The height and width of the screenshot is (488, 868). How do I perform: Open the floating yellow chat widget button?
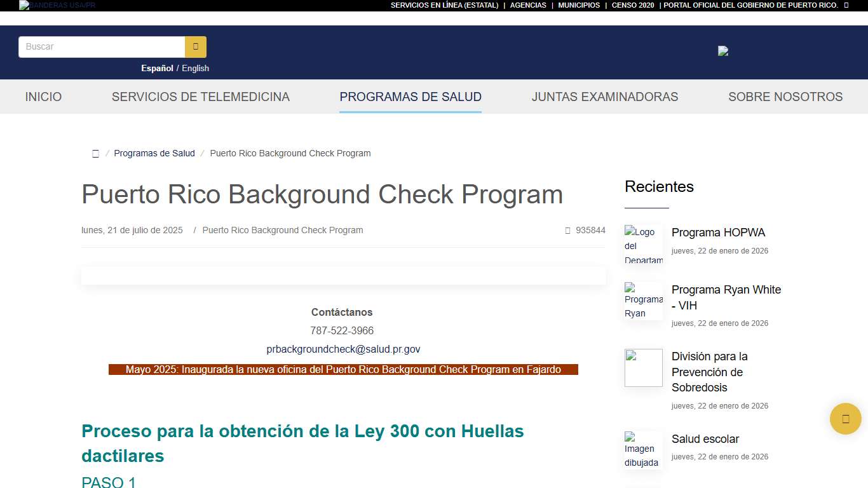pyautogui.click(x=845, y=419)
